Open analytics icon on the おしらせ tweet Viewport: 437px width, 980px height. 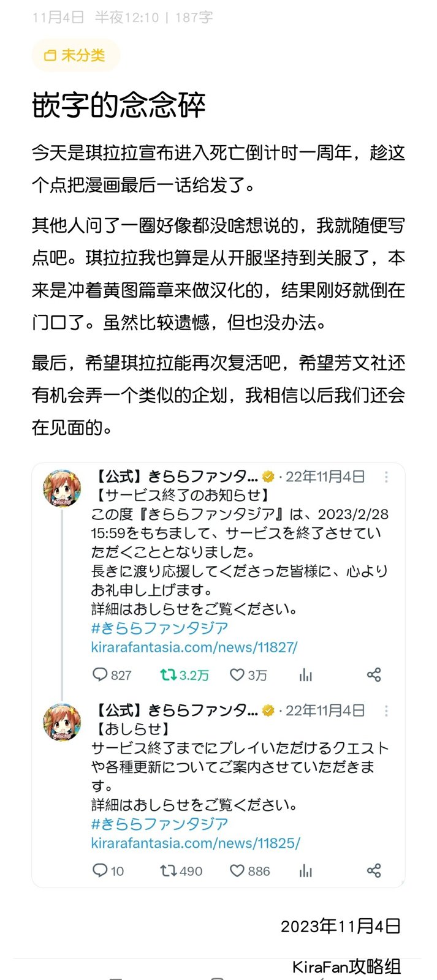[305, 870]
